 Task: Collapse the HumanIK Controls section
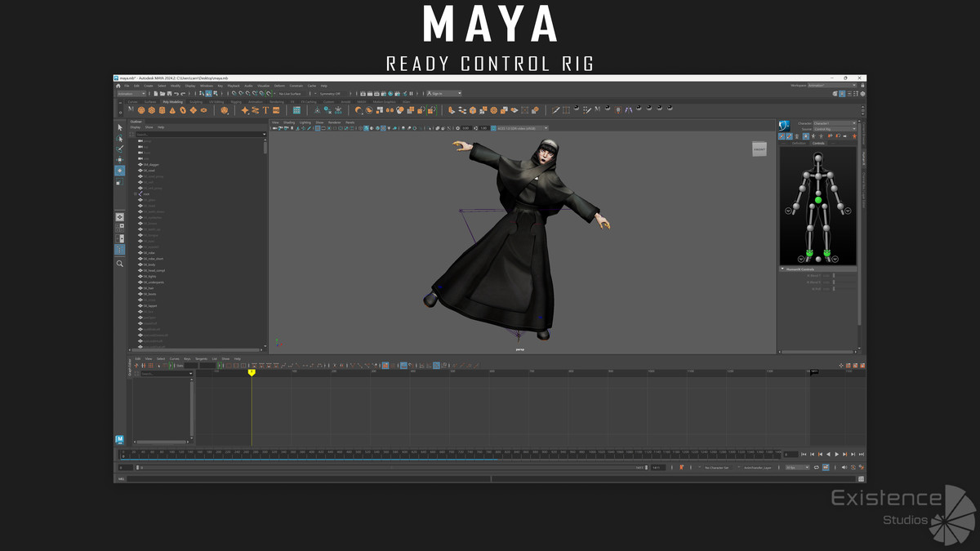coord(782,269)
